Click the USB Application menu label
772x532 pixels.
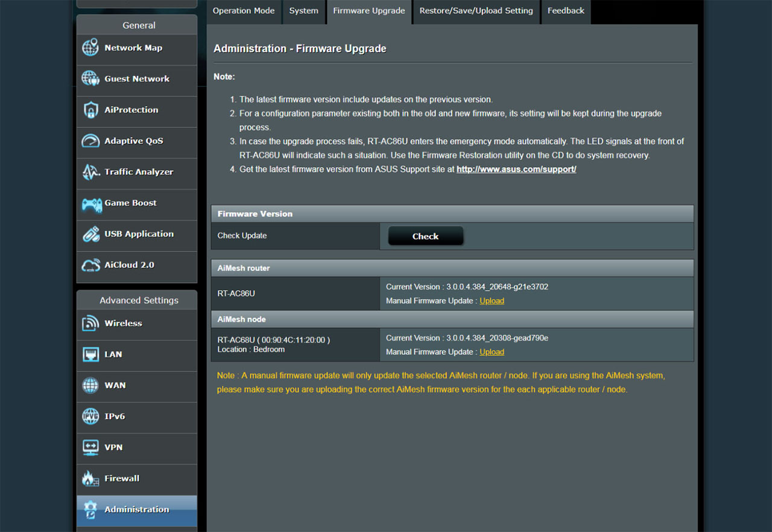click(139, 234)
